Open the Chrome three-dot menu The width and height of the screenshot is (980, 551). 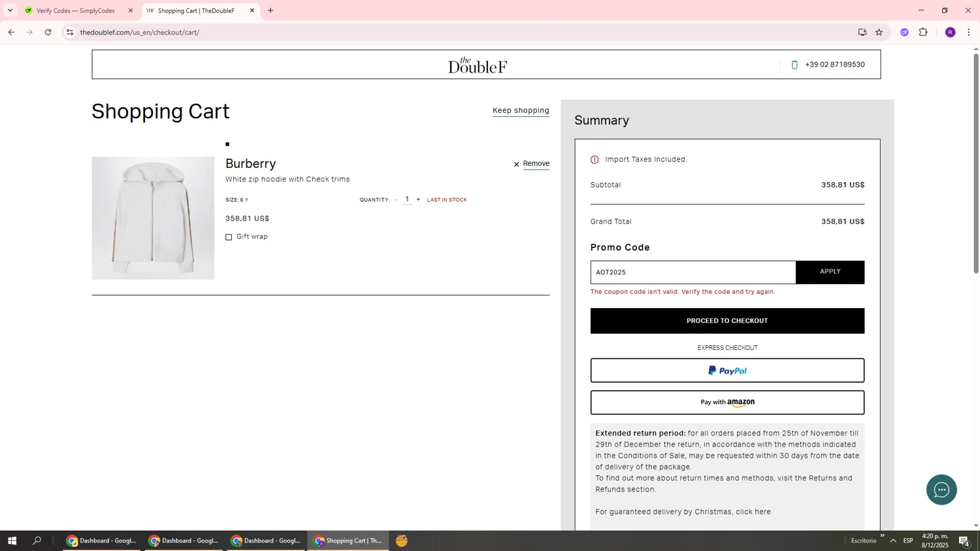pos(968,32)
